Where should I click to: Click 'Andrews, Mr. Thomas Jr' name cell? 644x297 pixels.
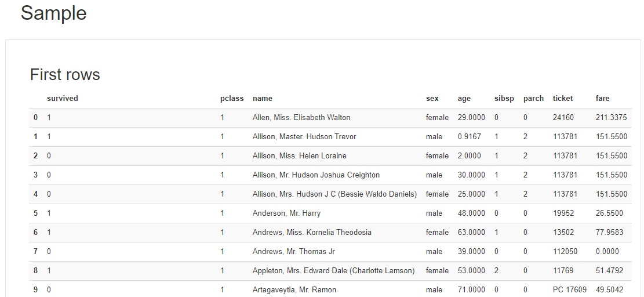[294, 251]
